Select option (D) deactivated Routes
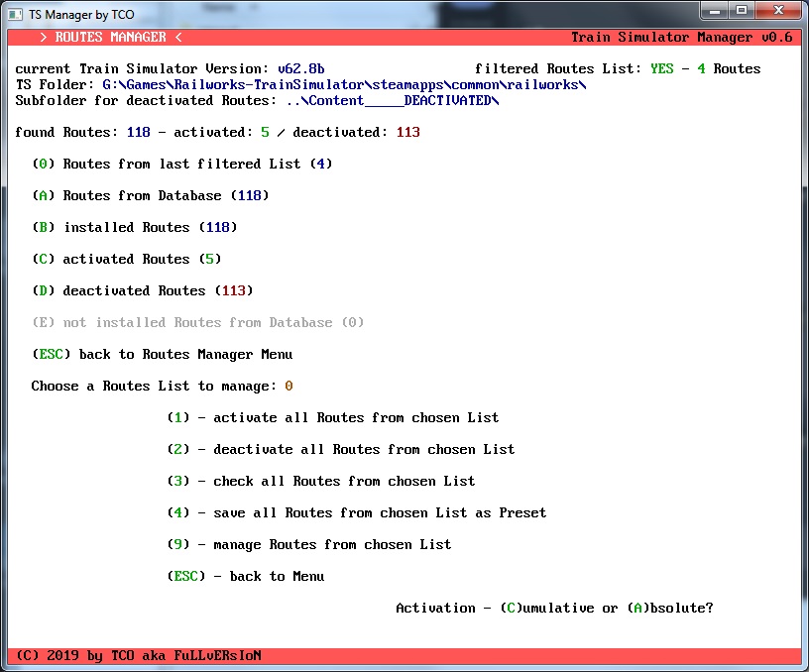The width and height of the screenshot is (809, 672). (x=143, y=290)
